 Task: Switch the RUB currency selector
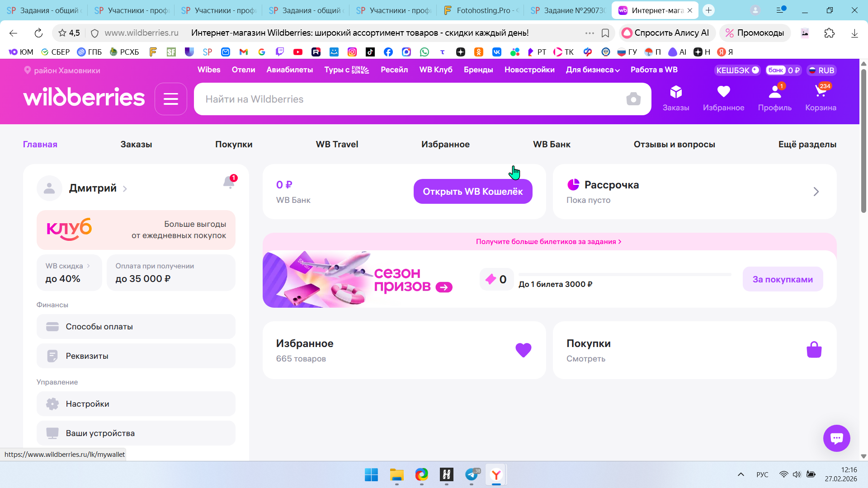pyautogui.click(x=821, y=70)
